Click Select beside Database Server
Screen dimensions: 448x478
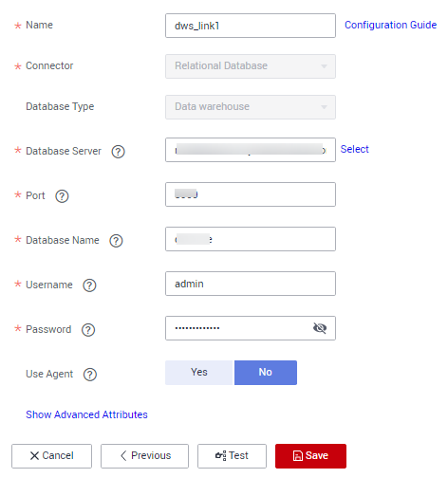(354, 149)
